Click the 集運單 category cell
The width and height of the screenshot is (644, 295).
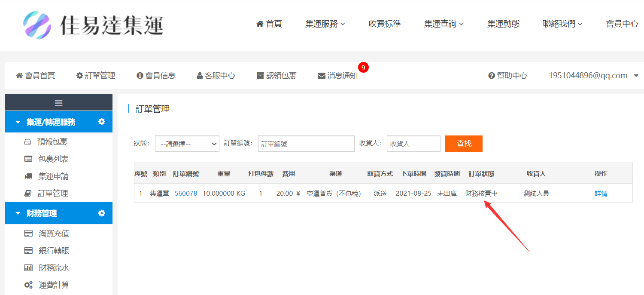[x=159, y=194]
